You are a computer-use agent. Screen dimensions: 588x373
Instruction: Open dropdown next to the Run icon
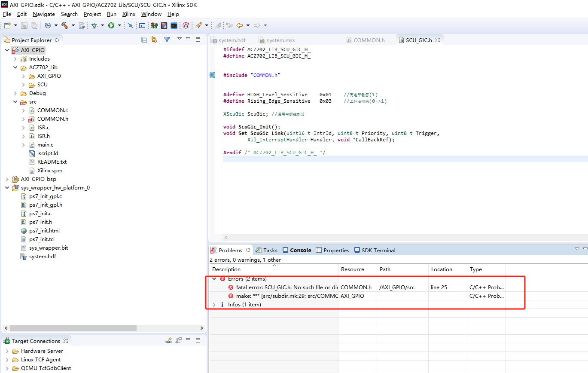click(119, 26)
